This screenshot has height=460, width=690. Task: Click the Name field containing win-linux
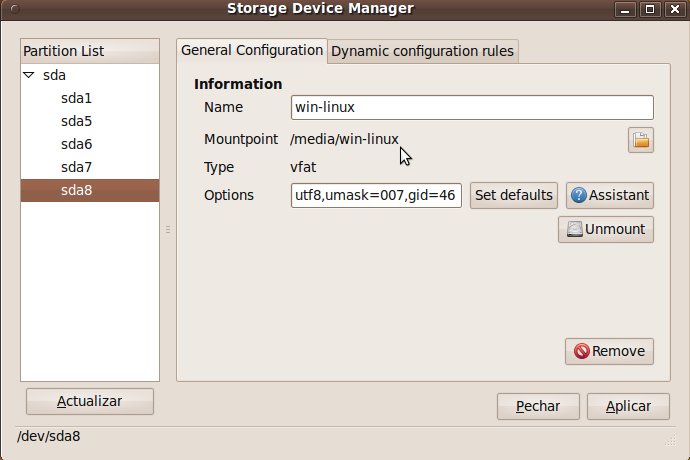[472, 107]
